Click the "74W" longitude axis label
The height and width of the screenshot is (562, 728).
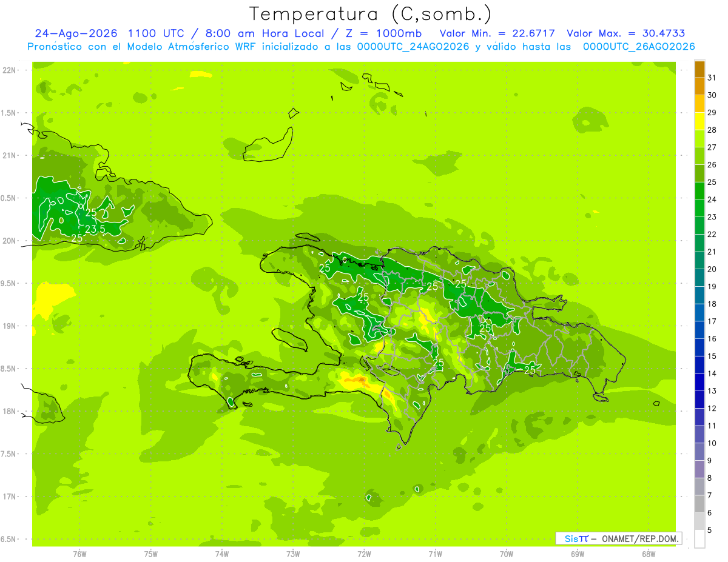[x=222, y=554]
